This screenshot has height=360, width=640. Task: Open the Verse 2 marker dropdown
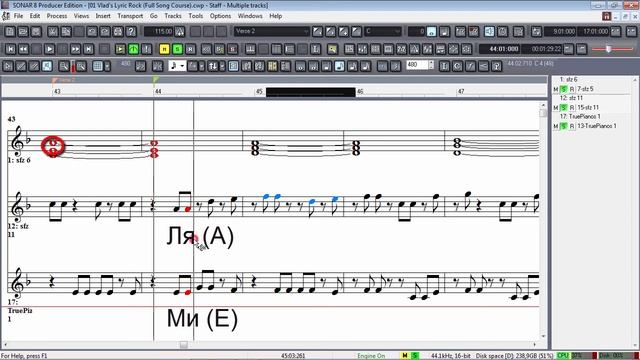(x=271, y=31)
